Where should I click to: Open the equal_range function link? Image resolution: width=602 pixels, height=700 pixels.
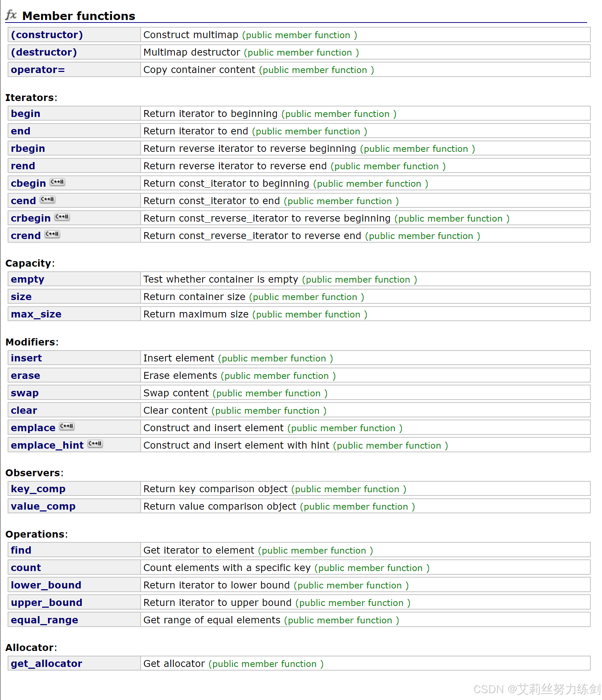44,620
